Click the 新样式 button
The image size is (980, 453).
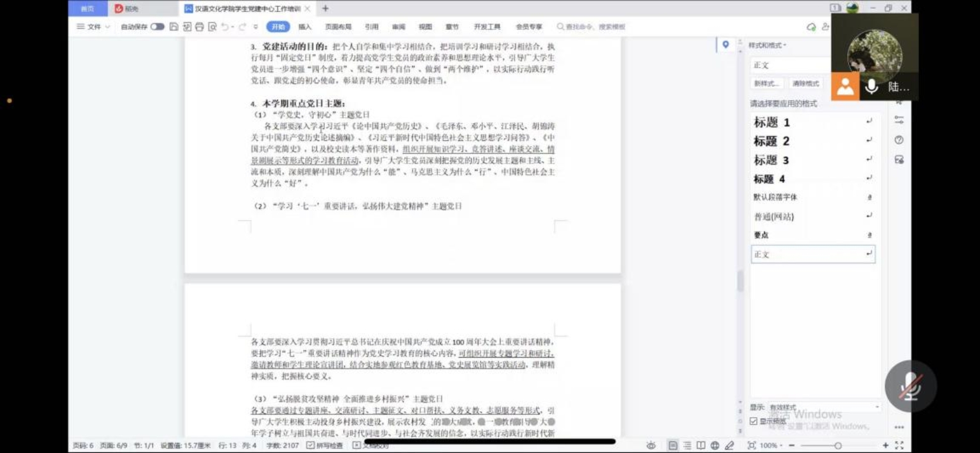[767, 84]
